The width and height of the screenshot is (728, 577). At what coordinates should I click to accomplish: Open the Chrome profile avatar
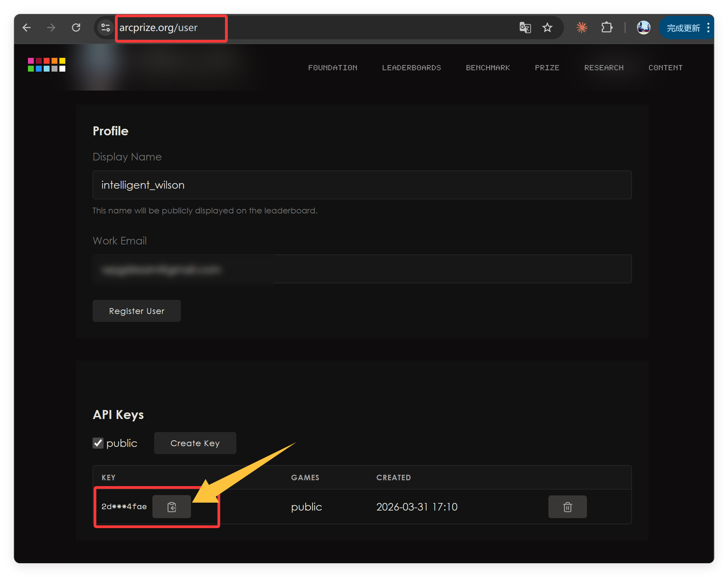[643, 28]
